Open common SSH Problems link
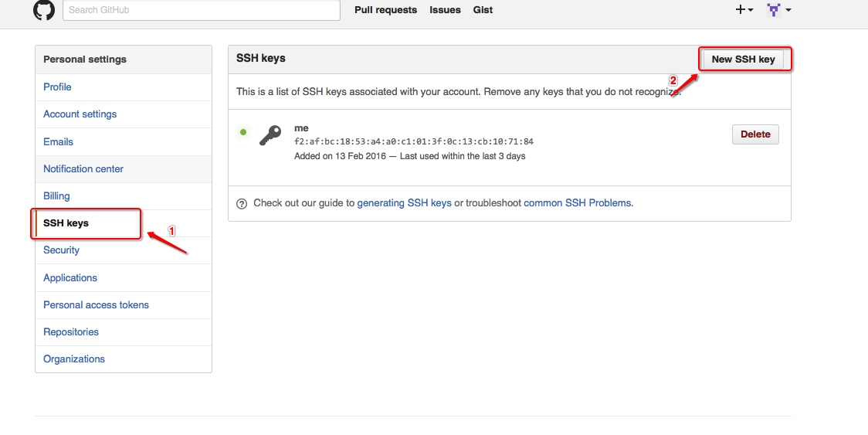The width and height of the screenshot is (868, 435). 578,203
